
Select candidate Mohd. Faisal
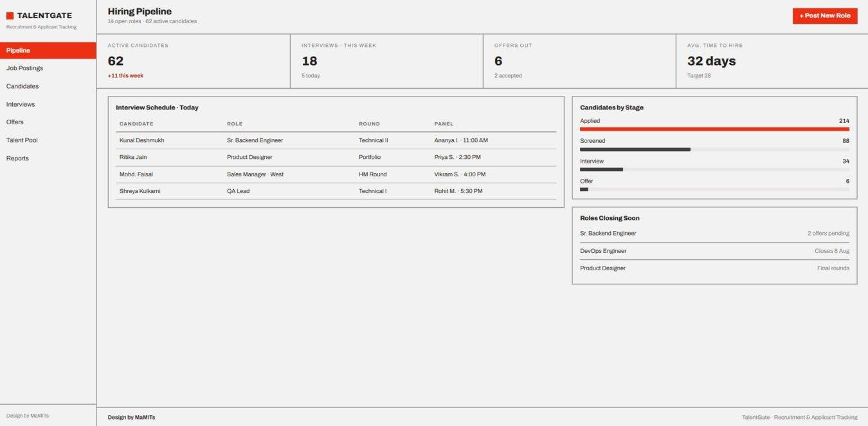coord(136,174)
